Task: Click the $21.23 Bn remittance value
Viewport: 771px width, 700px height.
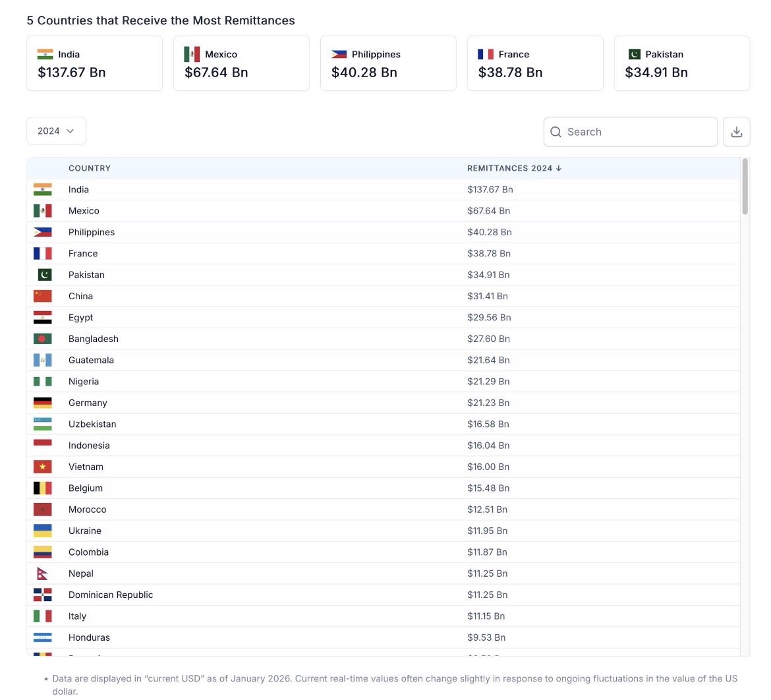Action: coord(488,403)
